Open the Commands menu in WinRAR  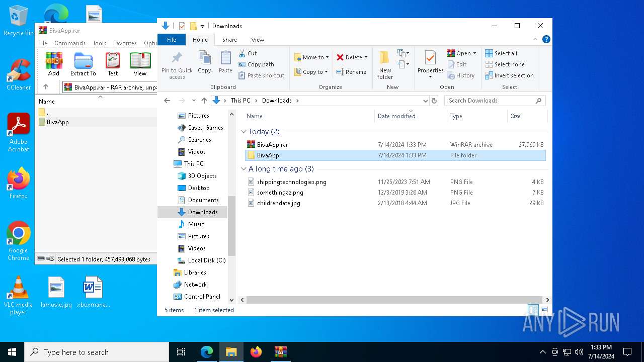click(69, 43)
